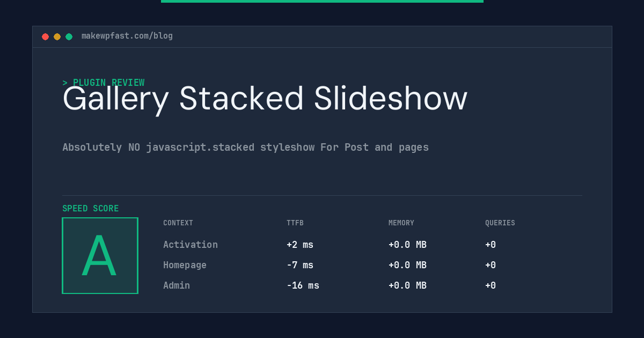This screenshot has height=338, width=644.
Task: Click the green maximize dot
Action: coord(69,36)
